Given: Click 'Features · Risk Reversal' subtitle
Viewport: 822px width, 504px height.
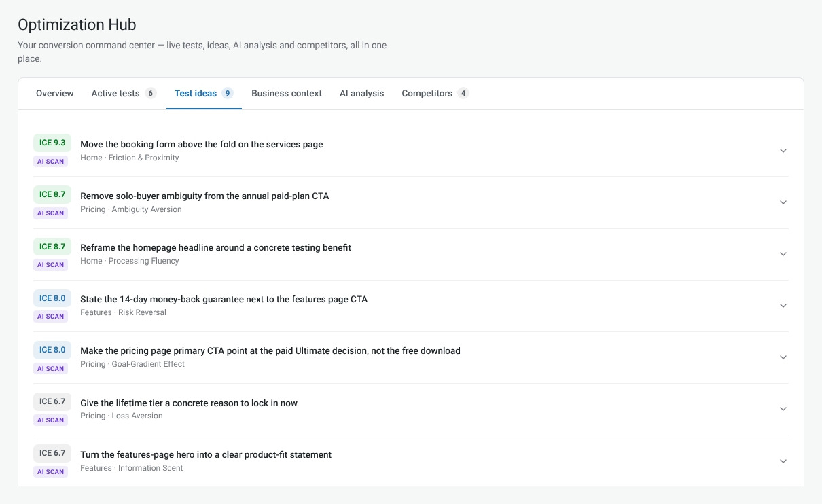Looking at the screenshot, I should click(x=123, y=312).
